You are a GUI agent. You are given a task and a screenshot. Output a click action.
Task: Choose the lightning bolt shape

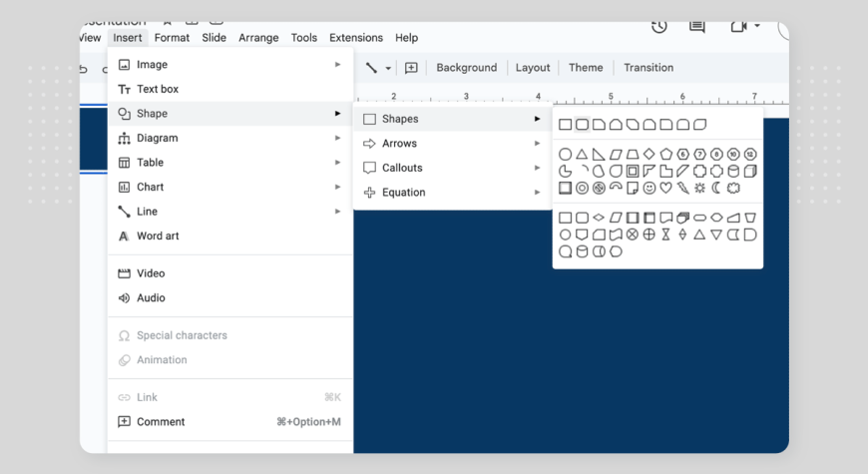tap(683, 189)
